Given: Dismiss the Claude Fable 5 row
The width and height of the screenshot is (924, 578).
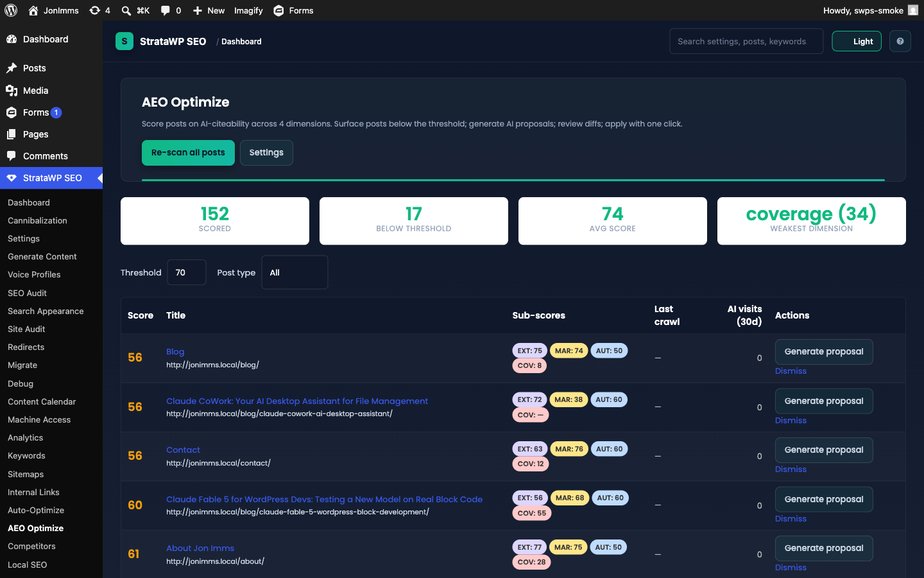Looking at the screenshot, I should point(791,519).
